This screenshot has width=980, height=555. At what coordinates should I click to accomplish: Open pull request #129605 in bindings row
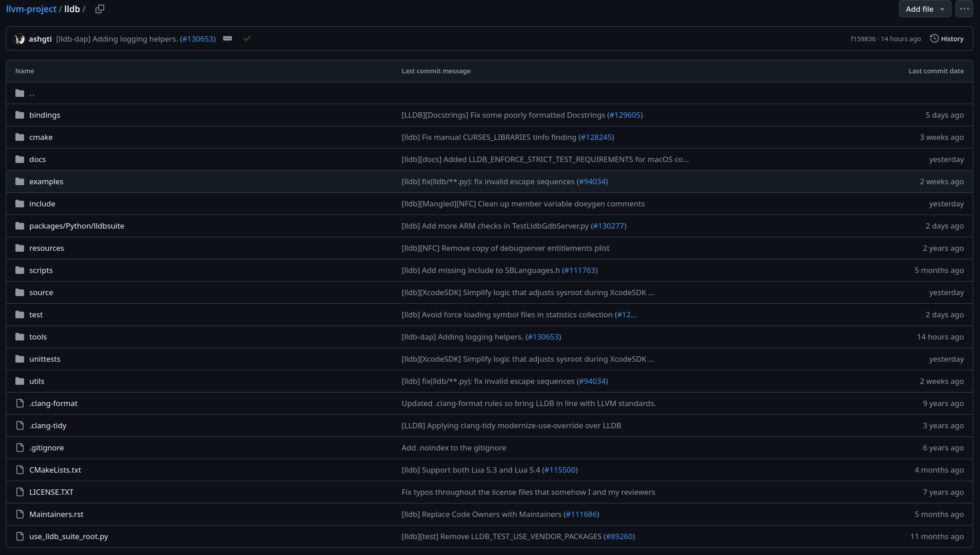pyautogui.click(x=625, y=115)
